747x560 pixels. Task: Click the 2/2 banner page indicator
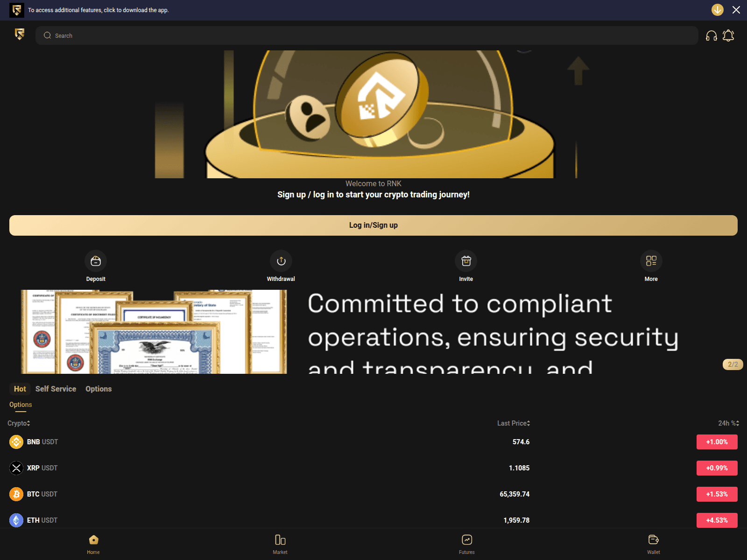tap(733, 364)
